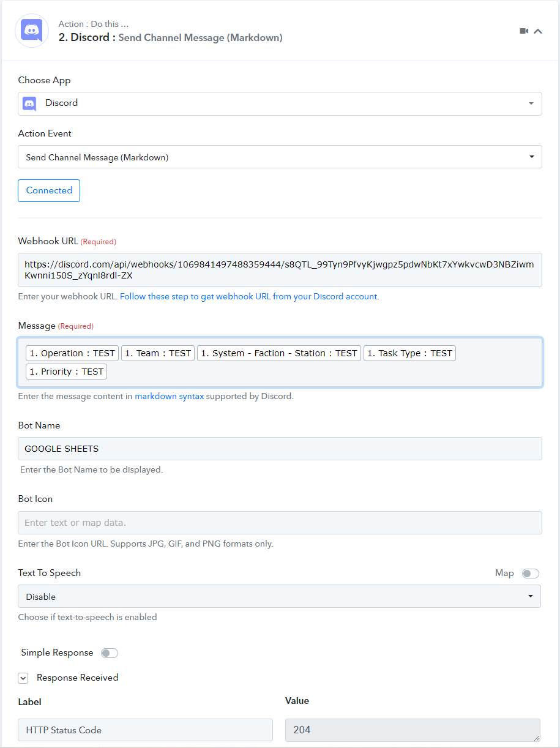Open the markdown syntax link
Image resolution: width=560 pixels, height=748 pixels.
(x=170, y=396)
